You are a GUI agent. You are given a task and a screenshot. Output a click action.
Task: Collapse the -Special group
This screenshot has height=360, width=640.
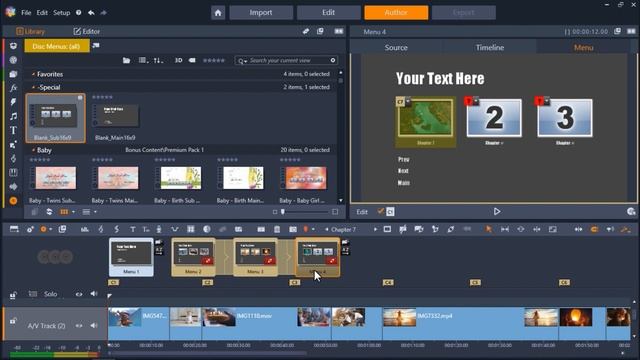[33, 87]
